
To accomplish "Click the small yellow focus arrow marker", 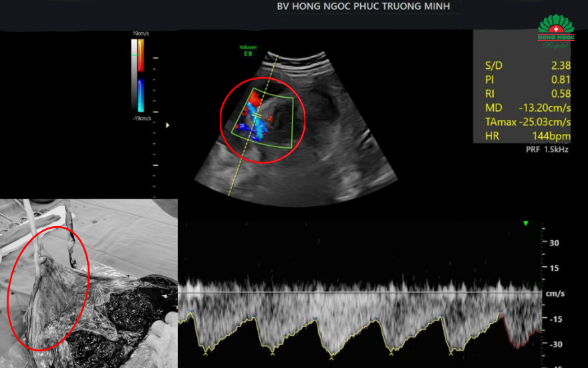I will click(x=167, y=125).
